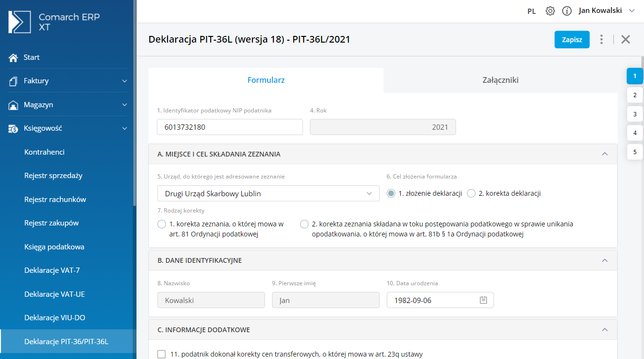Screen dimensions: 644x359
Task: Close the declaration with X icon
Action: 625,40
